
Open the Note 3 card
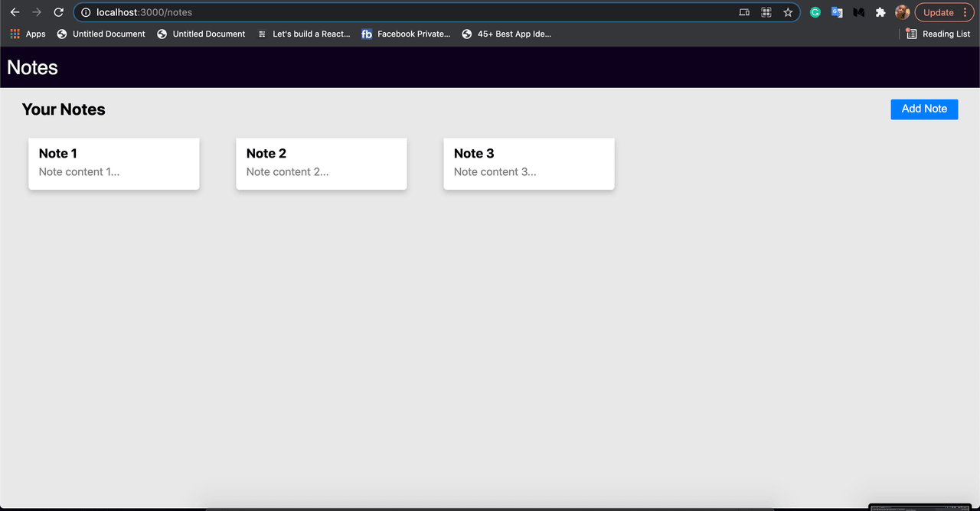529,164
